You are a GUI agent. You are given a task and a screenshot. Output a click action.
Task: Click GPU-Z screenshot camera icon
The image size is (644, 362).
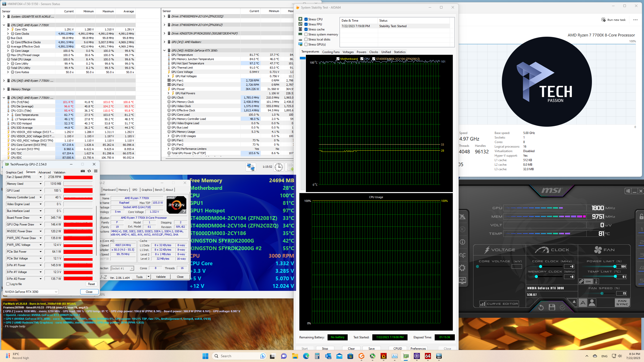[83, 171]
